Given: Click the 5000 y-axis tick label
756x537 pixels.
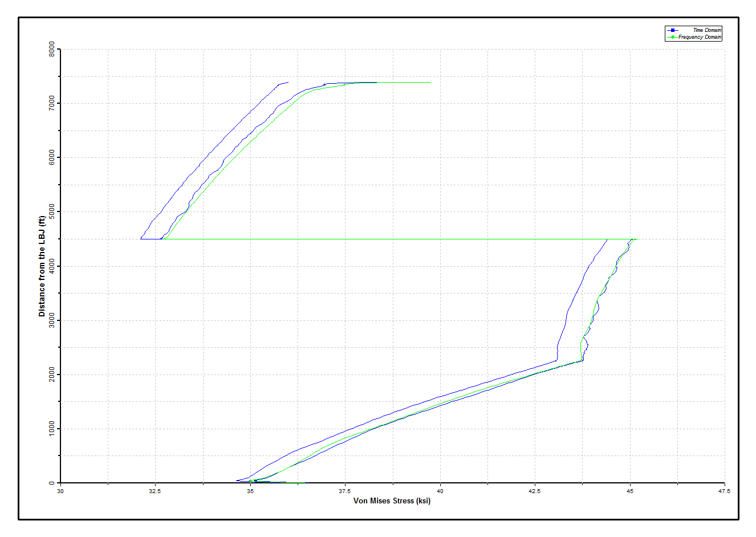Looking at the screenshot, I should 52,211.
